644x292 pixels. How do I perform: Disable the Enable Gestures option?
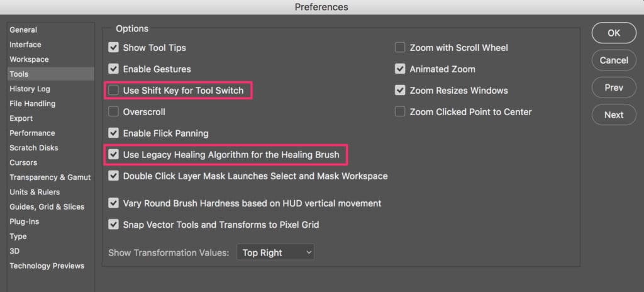point(113,69)
